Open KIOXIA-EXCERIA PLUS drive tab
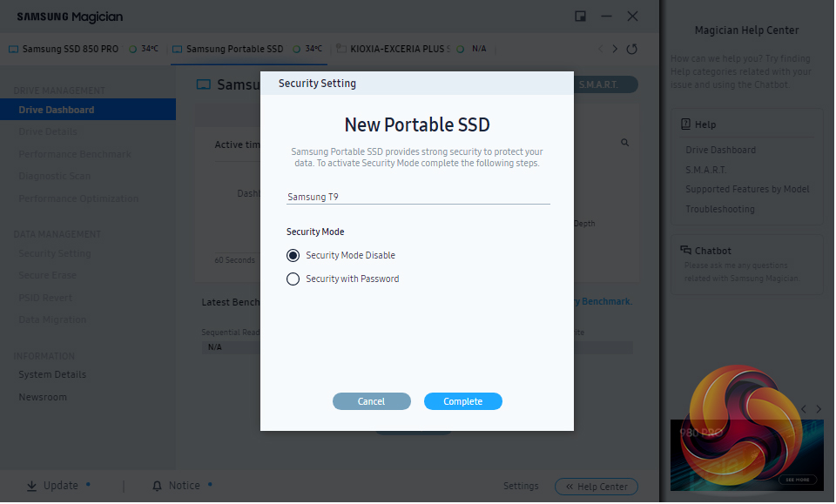 tap(400, 49)
